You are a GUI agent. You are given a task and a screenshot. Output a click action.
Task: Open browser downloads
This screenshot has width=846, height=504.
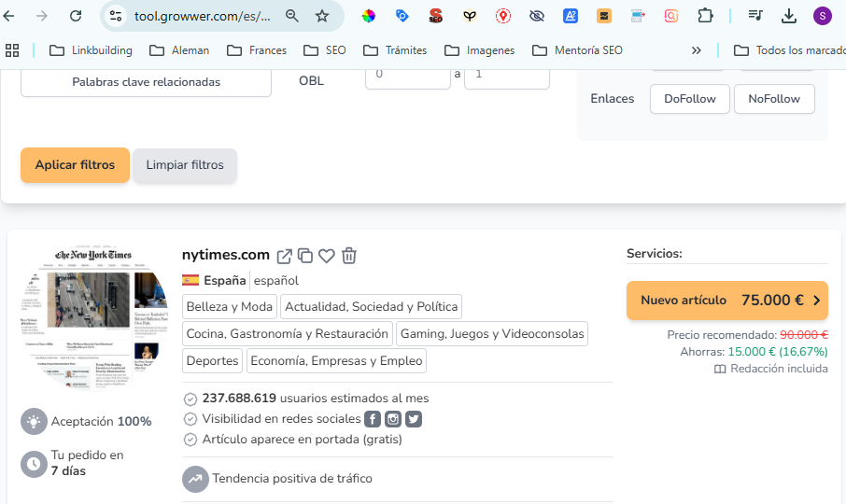789,16
